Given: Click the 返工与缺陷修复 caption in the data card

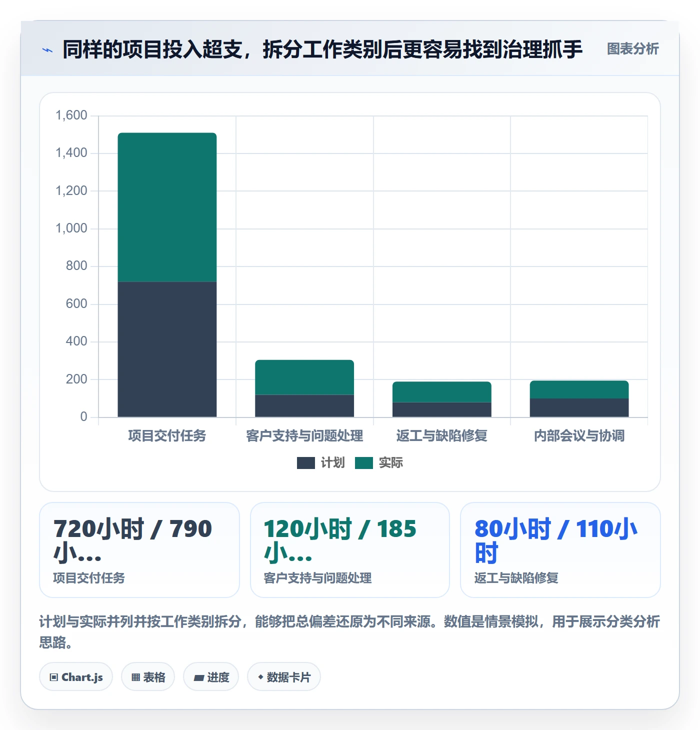Looking at the screenshot, I should [x=516, y=578].
